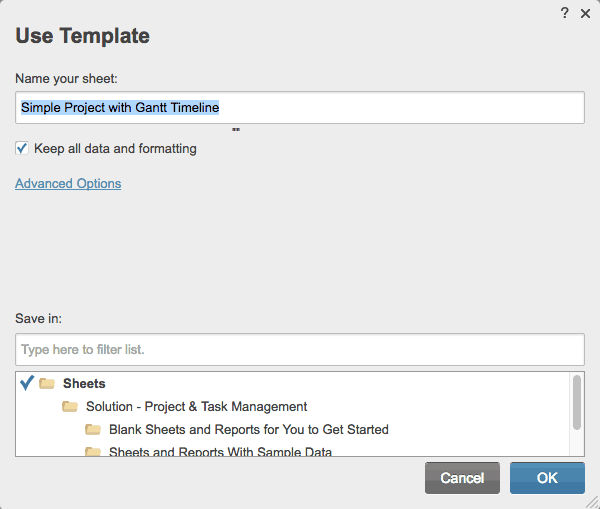Screen dimensions: 600x509
Task: Click the help question mark icon
Action: point(565,13)
